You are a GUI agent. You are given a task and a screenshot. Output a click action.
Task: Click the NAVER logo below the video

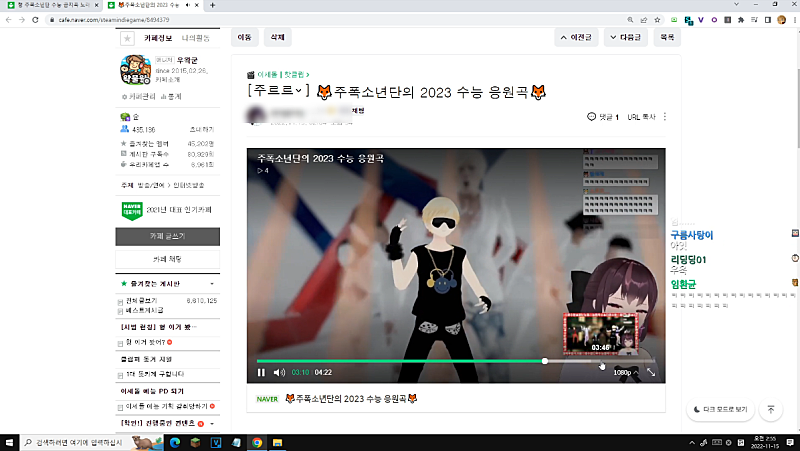pos(267,399)
